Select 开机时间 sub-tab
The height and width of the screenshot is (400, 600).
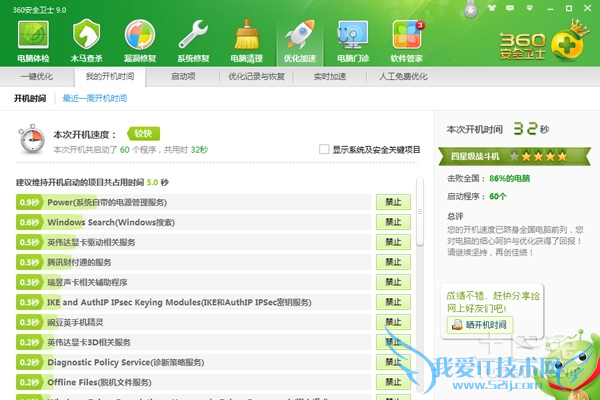[x=30, y=98]
